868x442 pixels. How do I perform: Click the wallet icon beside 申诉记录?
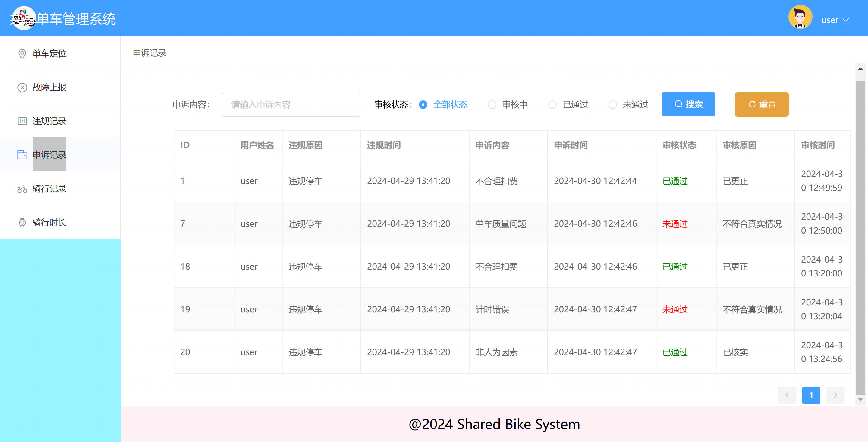point(22,155)
